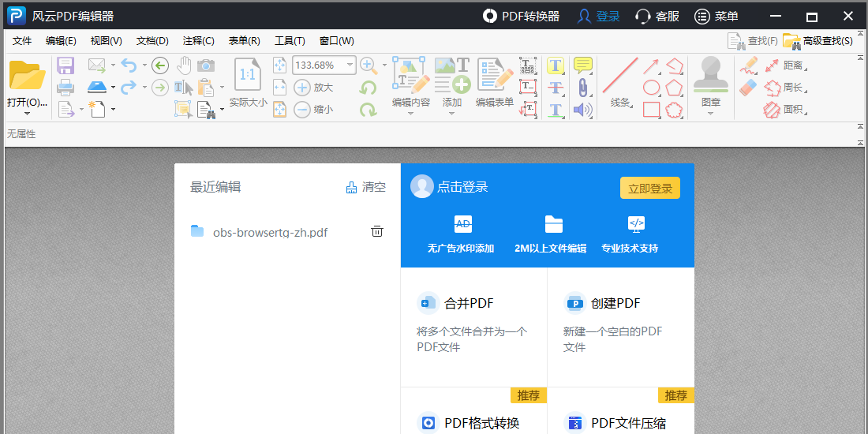Expand the scanner dropdown arrow
This screenshot has width=868, height=434.
pos(113,88)
